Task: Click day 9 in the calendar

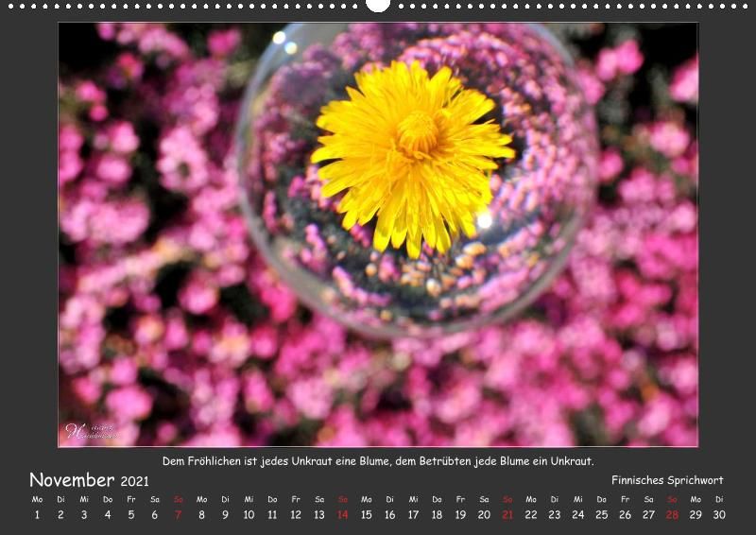Action: [225, 515]
